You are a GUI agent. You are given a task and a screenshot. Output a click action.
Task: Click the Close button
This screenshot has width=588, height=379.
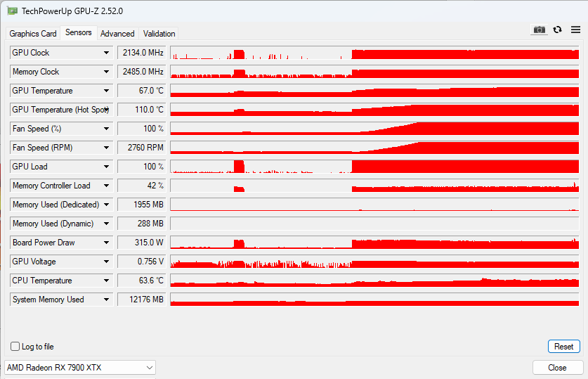point(558,367)
